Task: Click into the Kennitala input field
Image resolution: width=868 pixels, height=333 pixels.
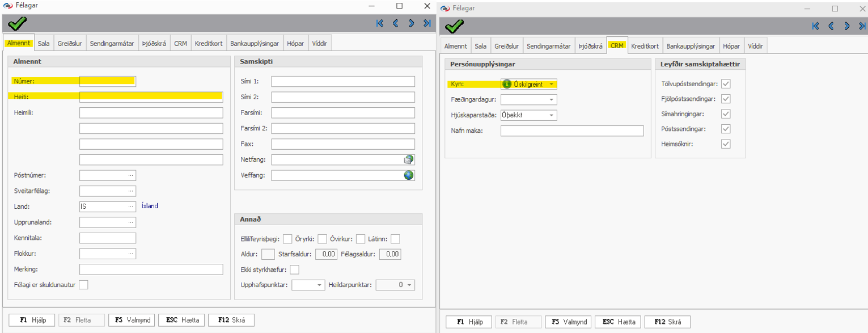Action: click(108, 238)
